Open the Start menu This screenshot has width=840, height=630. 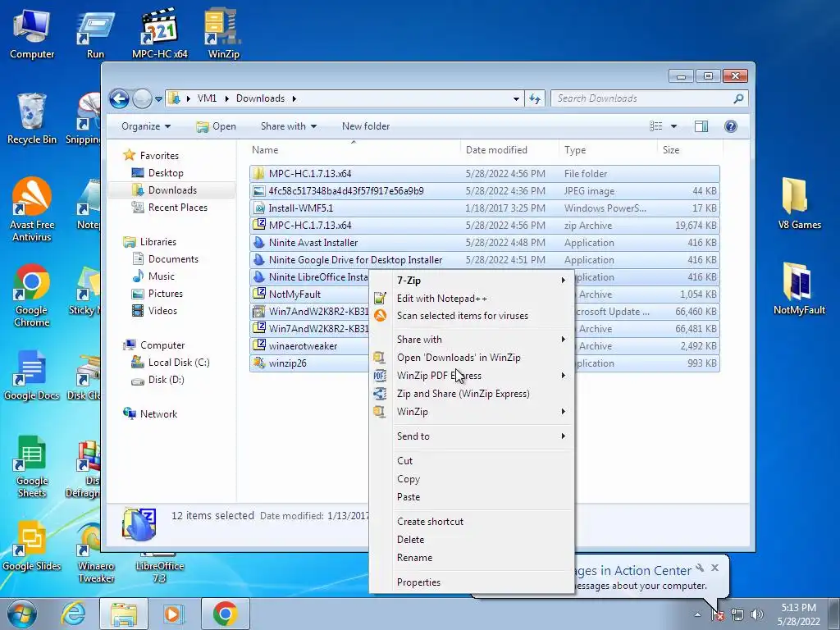coord(22,614)
